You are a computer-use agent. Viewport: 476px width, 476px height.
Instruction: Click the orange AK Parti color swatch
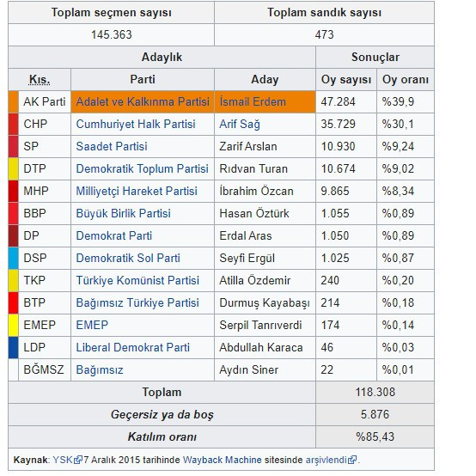(14, 101)
